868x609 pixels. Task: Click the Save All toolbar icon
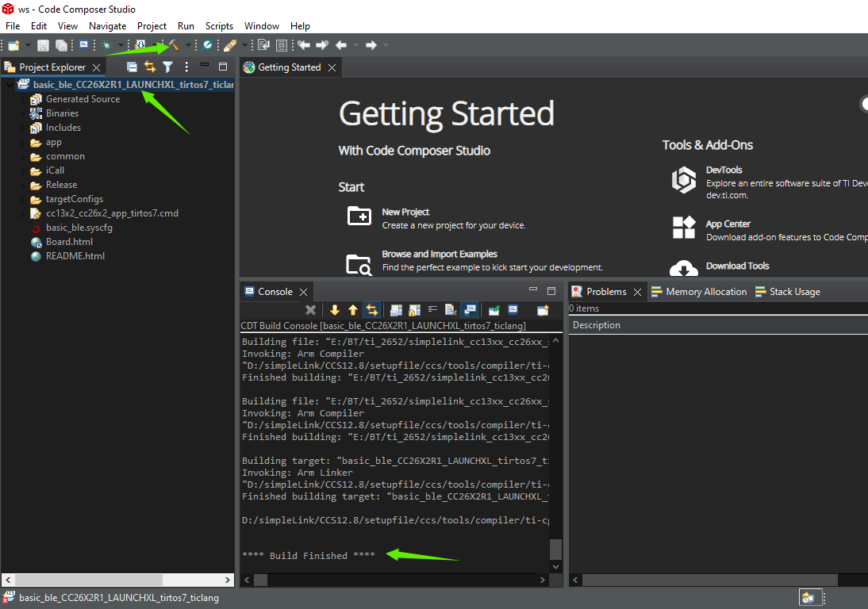tap(61, 45)
